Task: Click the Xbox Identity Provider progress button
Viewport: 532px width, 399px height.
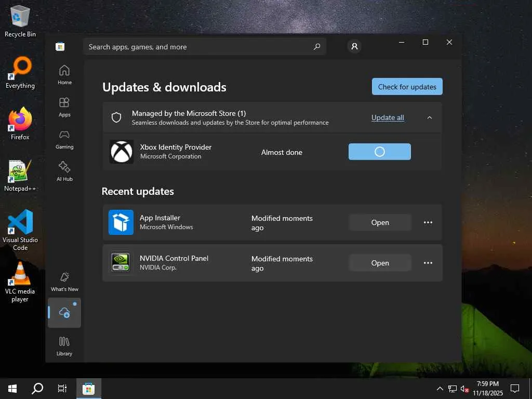Action: (380, 152)
